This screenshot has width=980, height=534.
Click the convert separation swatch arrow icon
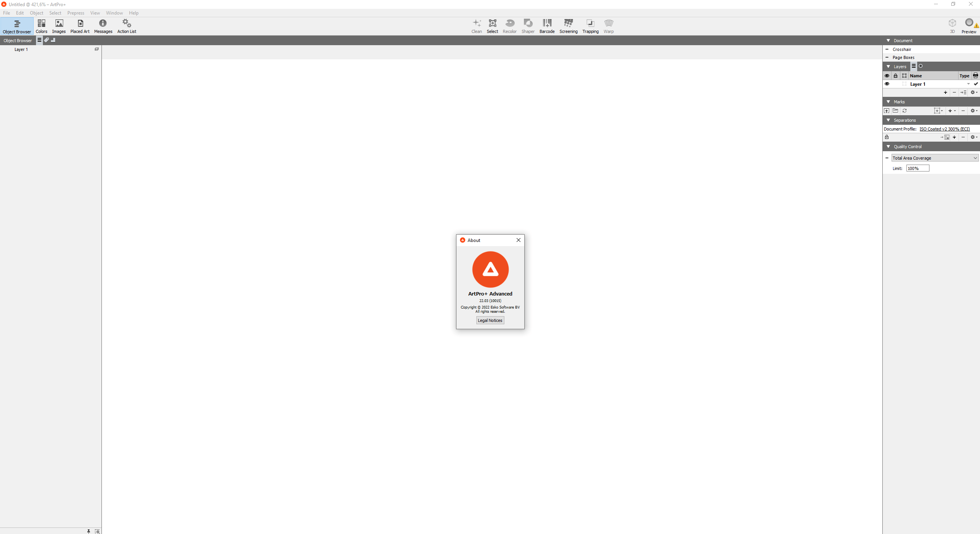[x=945, y=137]
